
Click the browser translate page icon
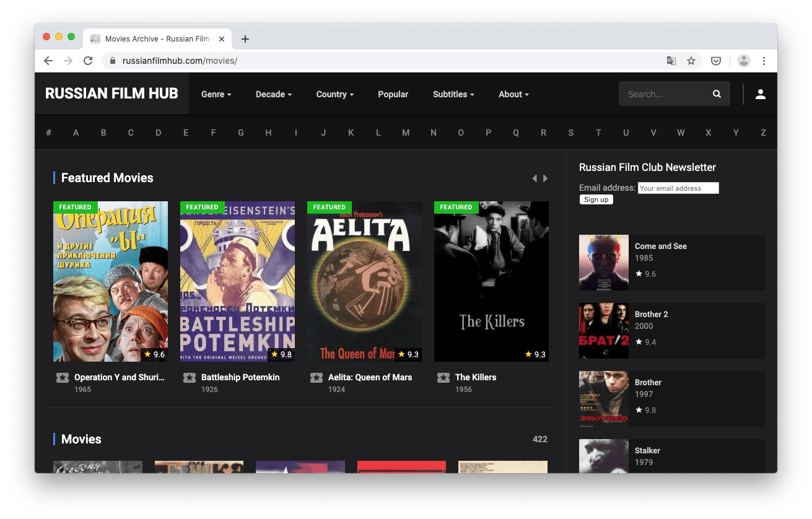(671, 61)
